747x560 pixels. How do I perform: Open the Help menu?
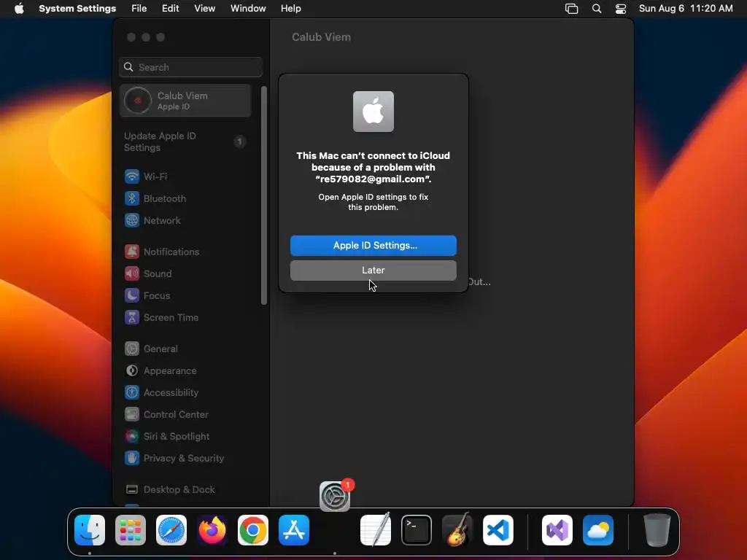[x=290, y=8]
